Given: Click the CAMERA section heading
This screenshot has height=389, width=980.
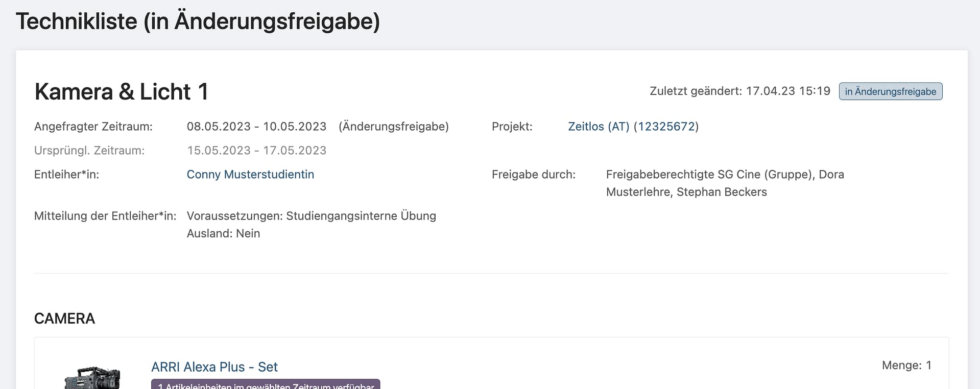Looking at the screenshot, I should point(64,319).
